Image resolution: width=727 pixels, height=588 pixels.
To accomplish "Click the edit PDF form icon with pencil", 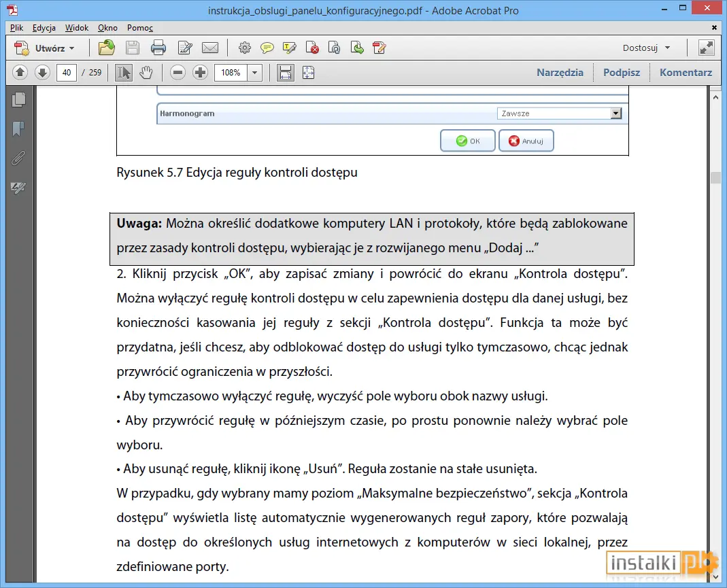I will pyautogui.click(x=379, y=48).
